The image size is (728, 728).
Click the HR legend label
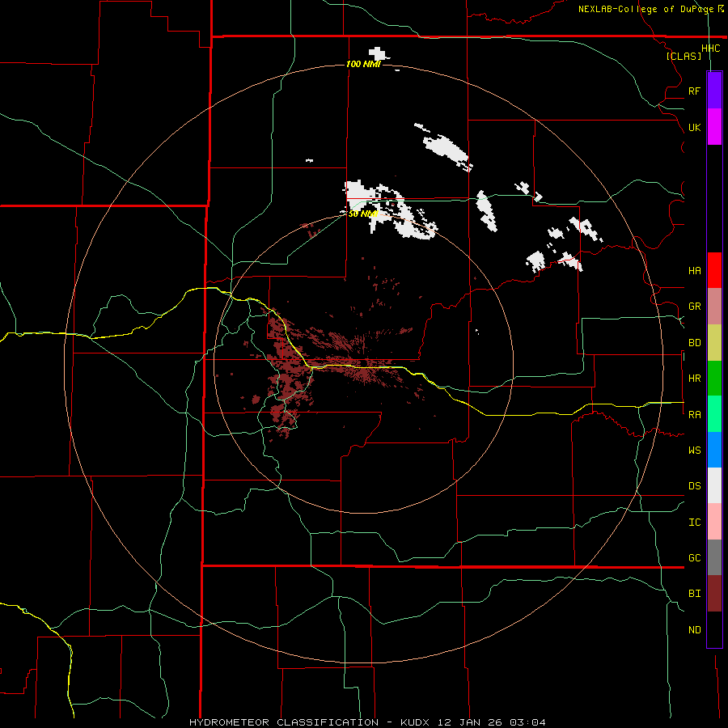coord(694,379)
